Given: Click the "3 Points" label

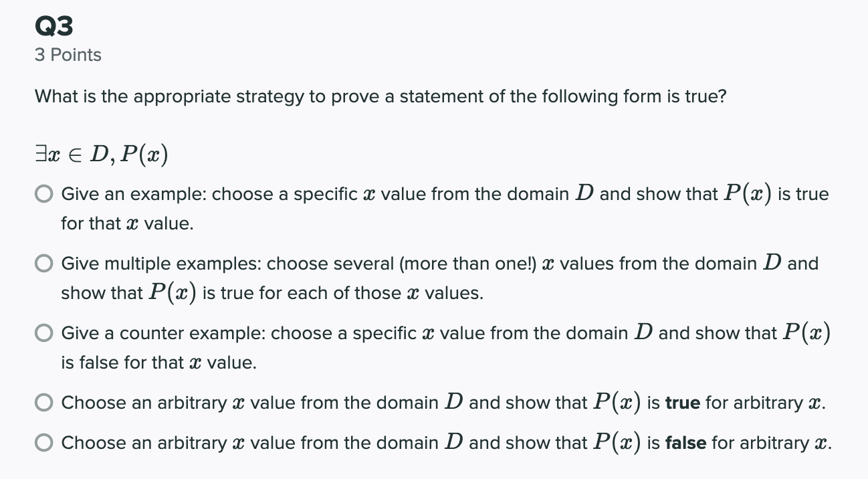Looking at the screenshot, I should pyautogui.click(x=68, y=55).
